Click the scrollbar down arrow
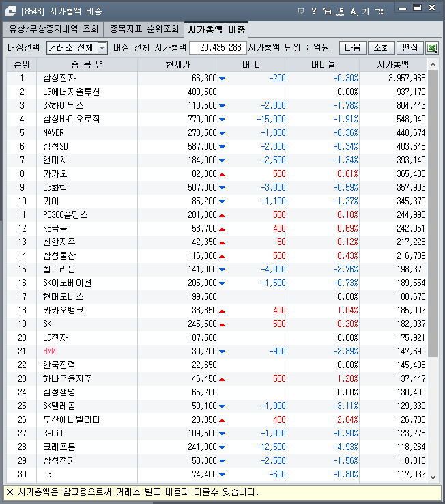Image resolution: width=445 pixels, height=504 pixels. point(433,477)
